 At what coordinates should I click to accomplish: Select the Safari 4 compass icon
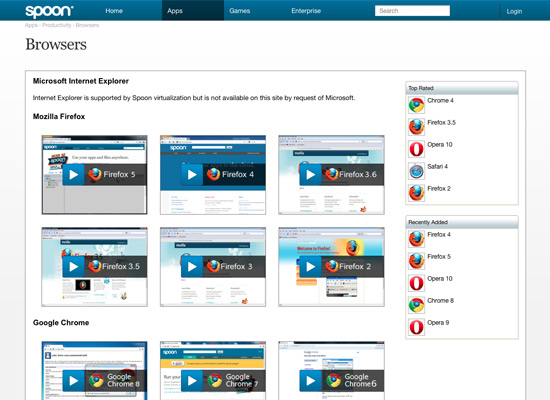point(416,171)
